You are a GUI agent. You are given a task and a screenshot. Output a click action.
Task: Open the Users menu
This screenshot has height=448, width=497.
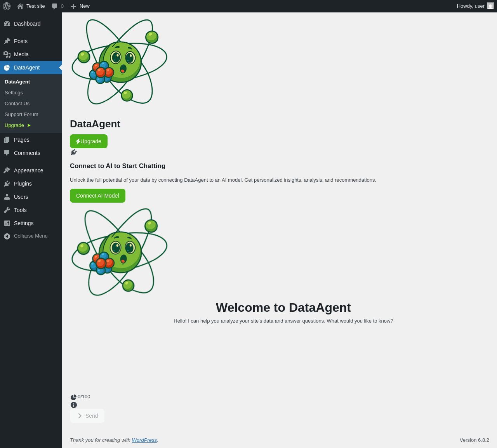click(x=31, y=197)
